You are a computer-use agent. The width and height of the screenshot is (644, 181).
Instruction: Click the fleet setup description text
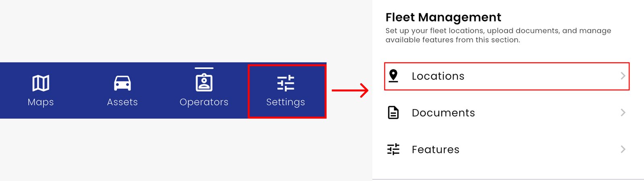point(498,35)
